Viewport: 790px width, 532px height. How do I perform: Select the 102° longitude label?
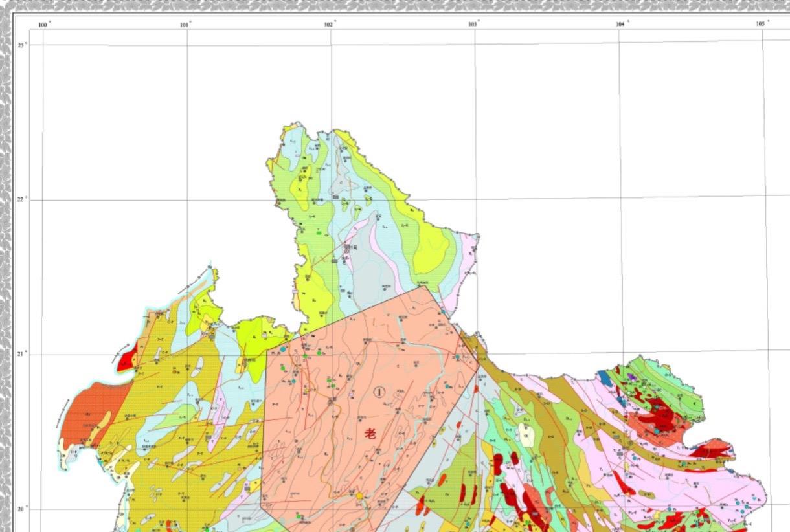[330, 24]
